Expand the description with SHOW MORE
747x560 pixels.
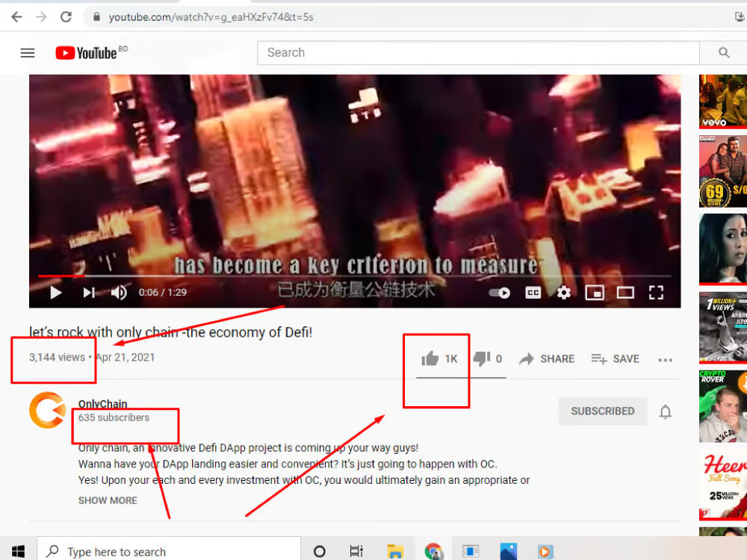pyautogui.click(x=108, y=500)
